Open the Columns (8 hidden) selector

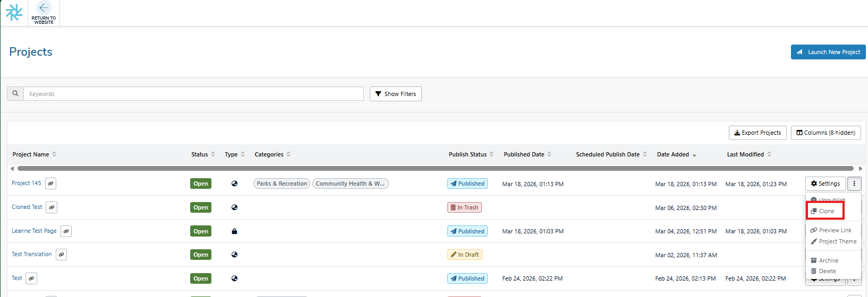tap(826, 133)
